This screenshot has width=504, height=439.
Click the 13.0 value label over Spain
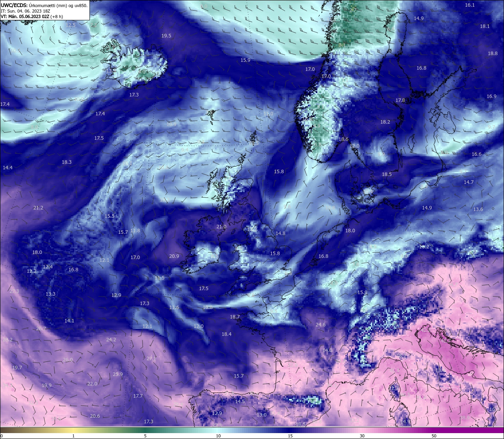coord(261,415)
